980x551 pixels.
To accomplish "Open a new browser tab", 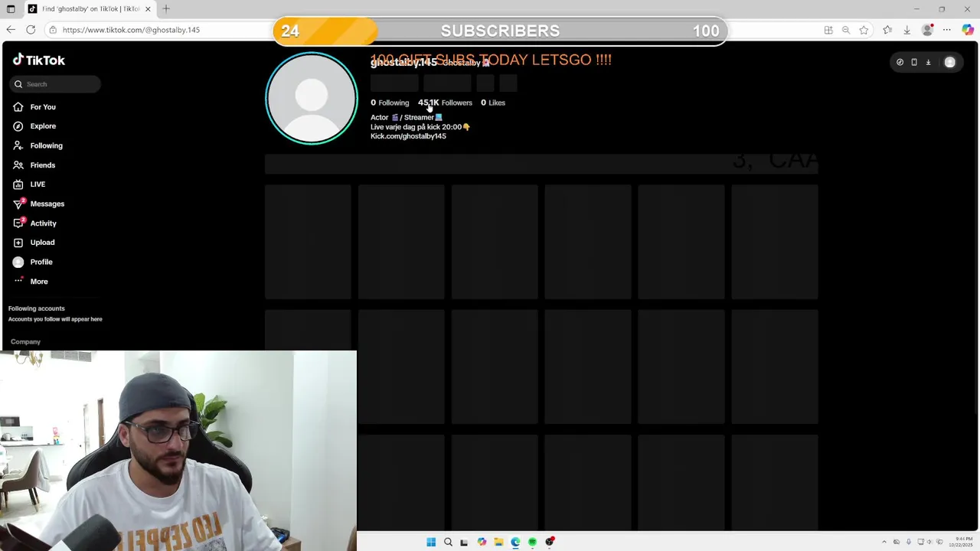I will click(166, 9).
